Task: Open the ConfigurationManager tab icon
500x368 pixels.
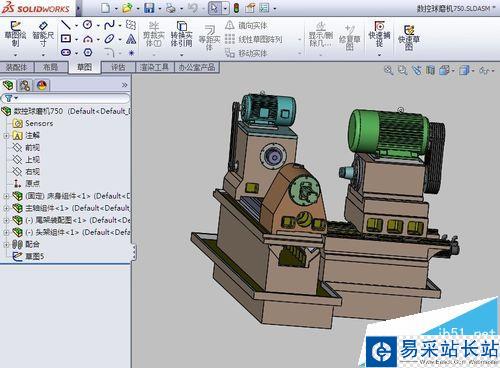Action: click(x=24, y=86)
